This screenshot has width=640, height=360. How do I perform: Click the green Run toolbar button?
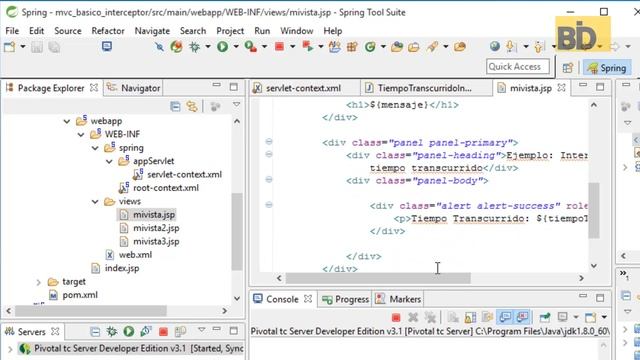click(222, 47)
